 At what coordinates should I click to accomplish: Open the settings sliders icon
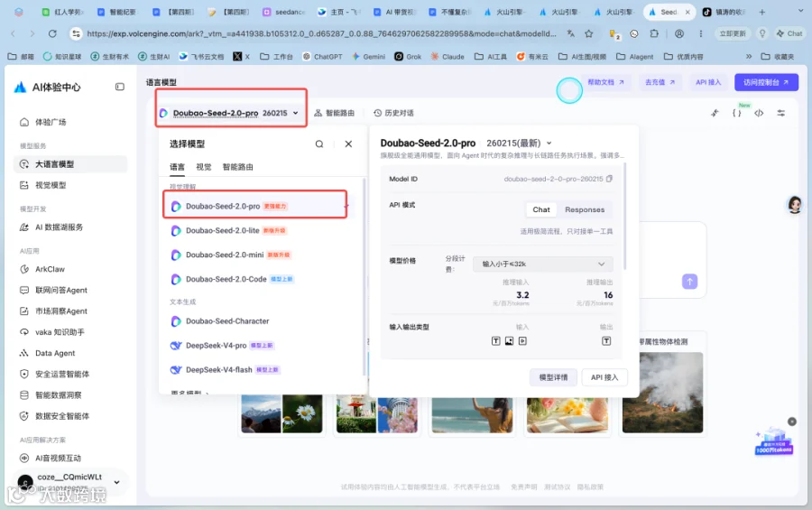pyautogui.click(x=781, y=113)
